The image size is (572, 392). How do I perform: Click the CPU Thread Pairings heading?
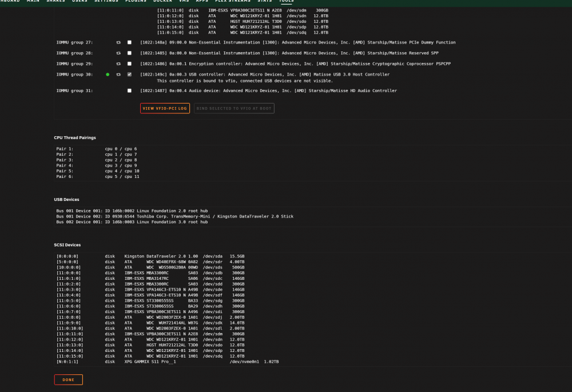click(x=75, y=137)
